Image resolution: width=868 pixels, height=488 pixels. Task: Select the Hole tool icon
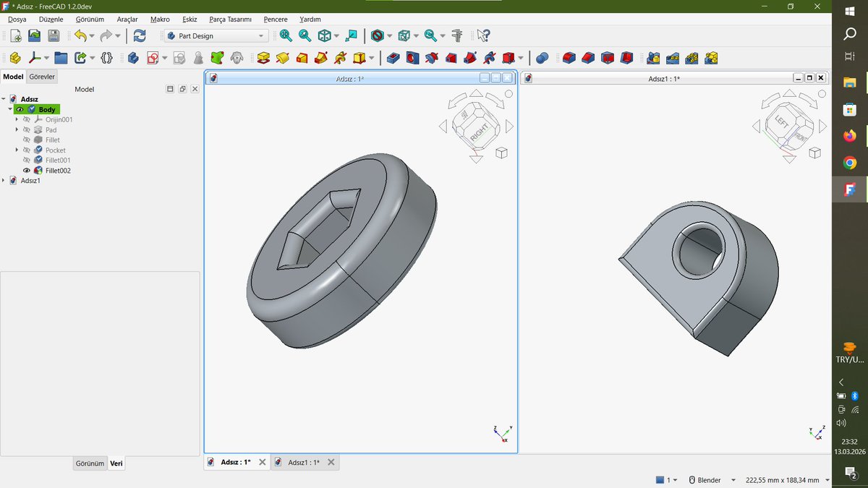(412, 58)
